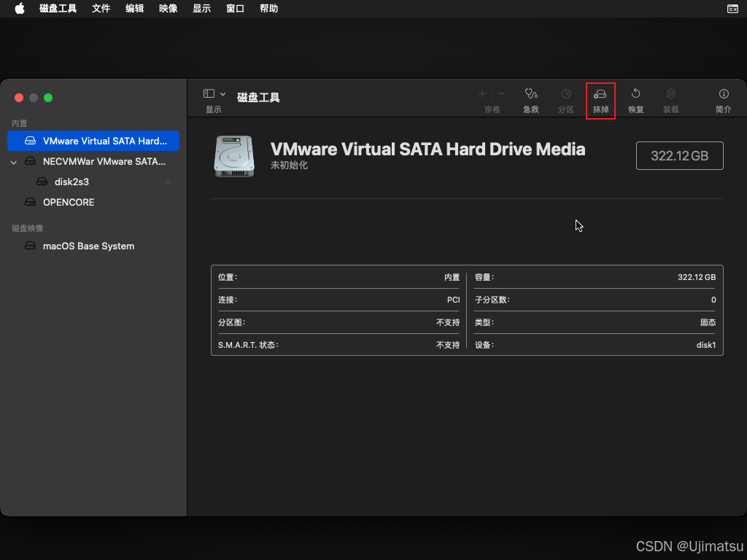Select macOS Base System disk image
The height and width of the screenshot is (560, 747).
click(x=93, y=246)
